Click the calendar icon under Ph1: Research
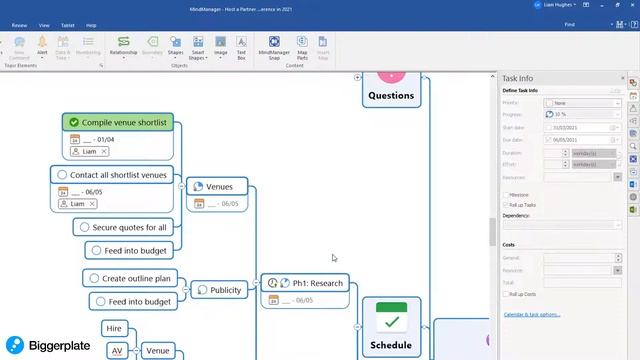This screenshot has width=640, height=360. pos(273,300)
